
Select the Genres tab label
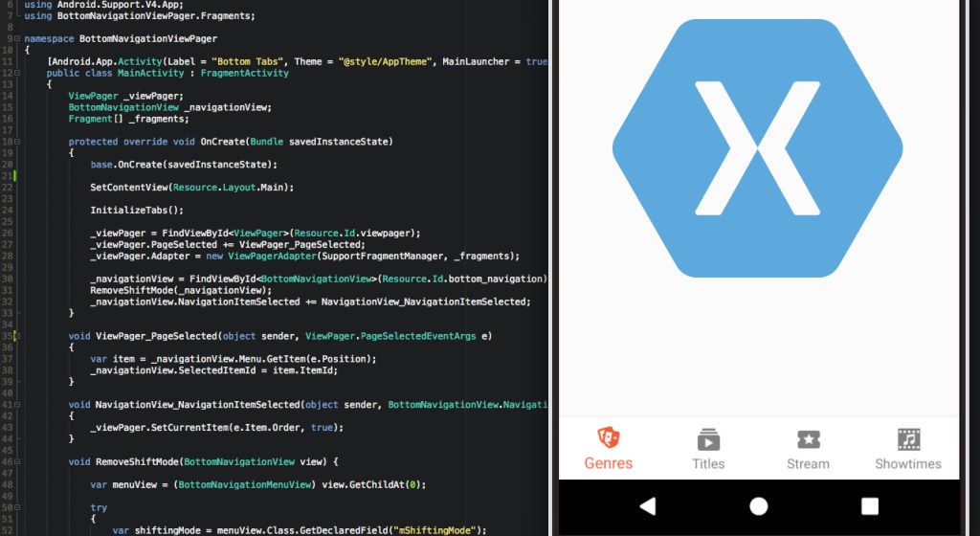(x=608, y=463)
